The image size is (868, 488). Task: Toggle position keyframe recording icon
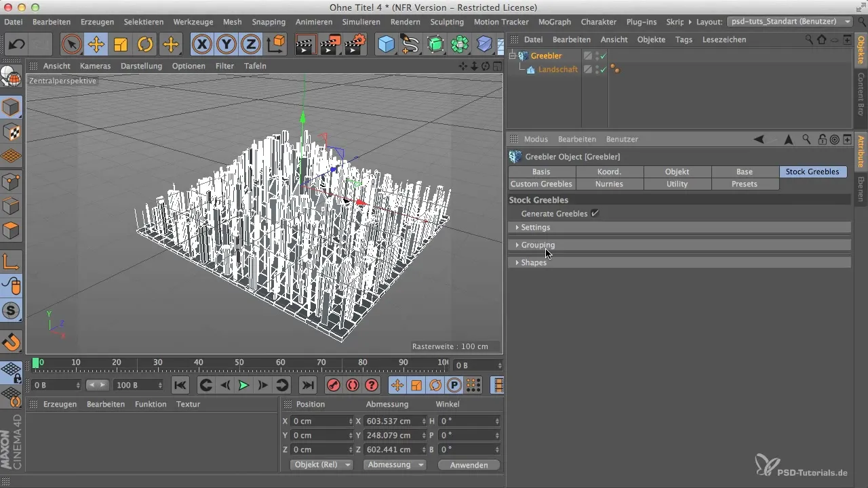click(397, 385)
